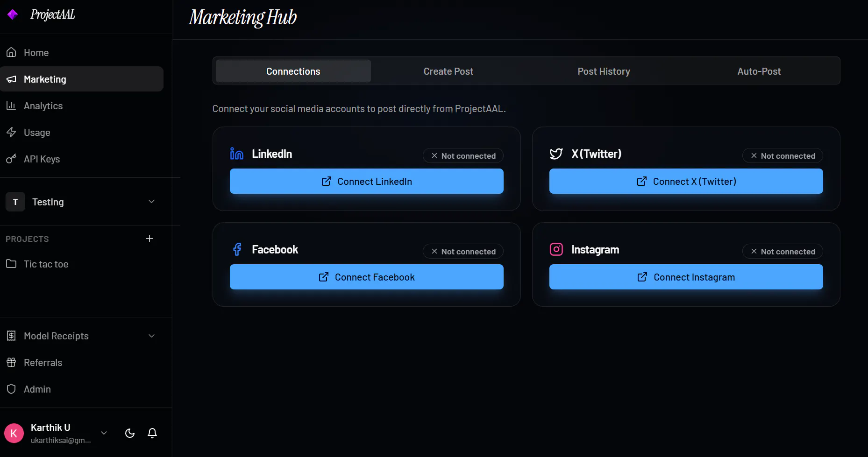Open Analytics from the sidebar
The image size is (868, 457).
[x=82, y=105]
